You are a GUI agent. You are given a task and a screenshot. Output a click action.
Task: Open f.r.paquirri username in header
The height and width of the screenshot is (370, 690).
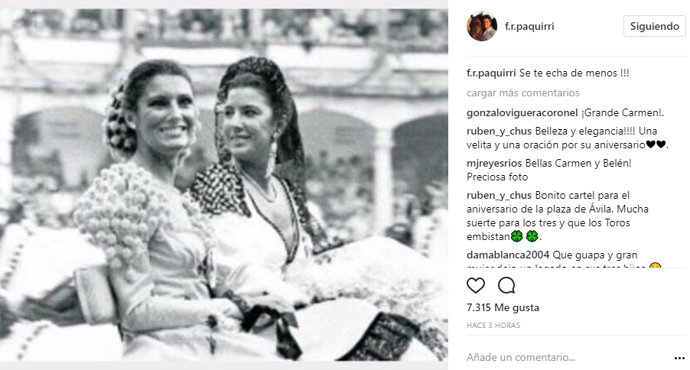click(529, 26)
